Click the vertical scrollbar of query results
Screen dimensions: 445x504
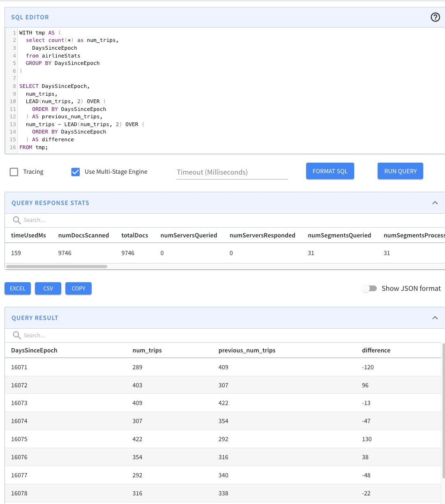[x=443, y=411]
